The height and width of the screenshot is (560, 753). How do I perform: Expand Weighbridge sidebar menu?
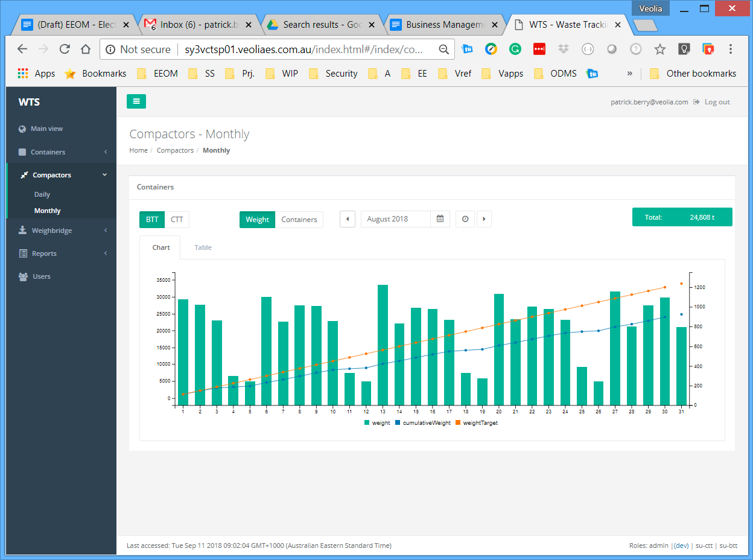(x=61, y=231)
